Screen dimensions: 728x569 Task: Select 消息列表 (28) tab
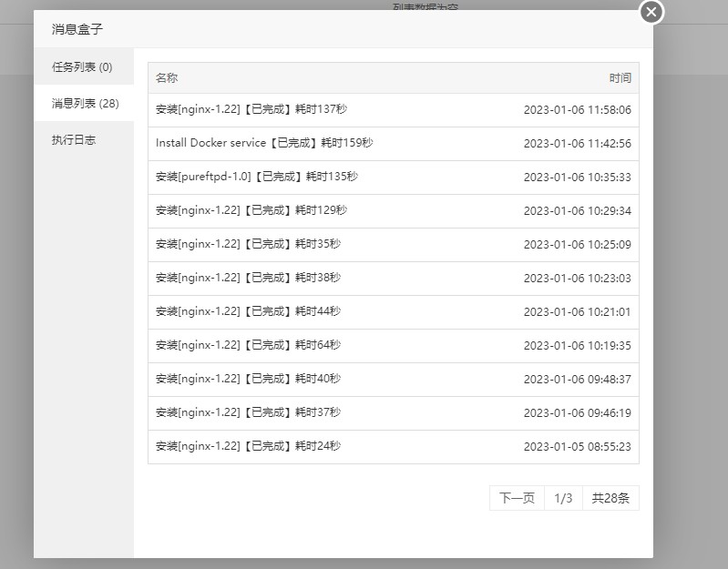coord(84,103)
